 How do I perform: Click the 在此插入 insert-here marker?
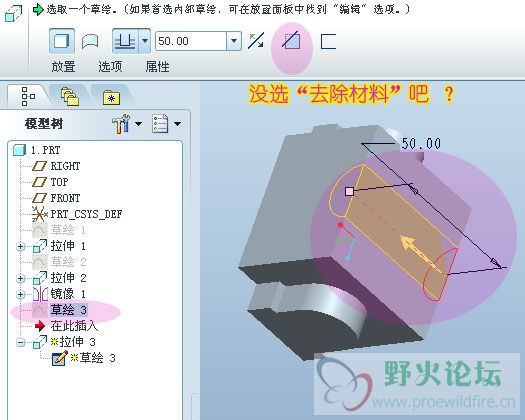pos(74,326)
